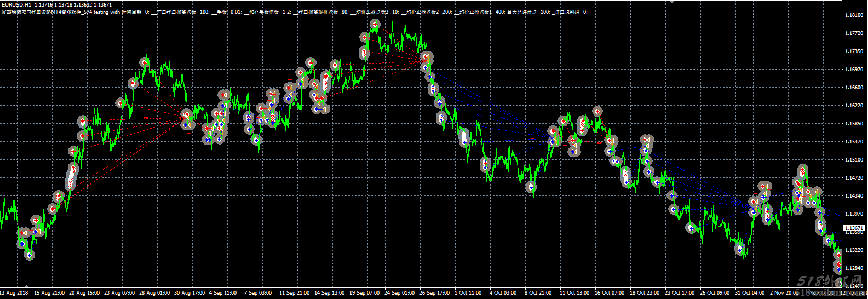Click the trade marker at the far-left chart bottom
The height and width of the screenshot is (299, 868).
pos(29,255)
